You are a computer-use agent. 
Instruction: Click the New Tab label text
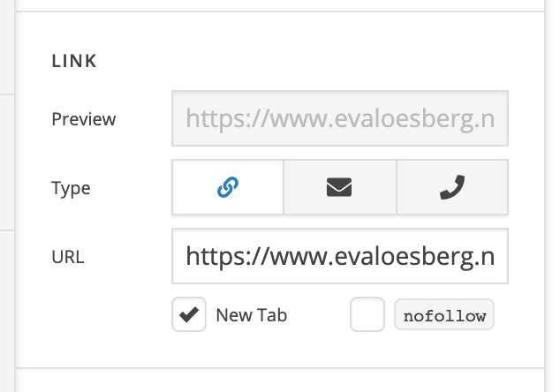point(252,315)
